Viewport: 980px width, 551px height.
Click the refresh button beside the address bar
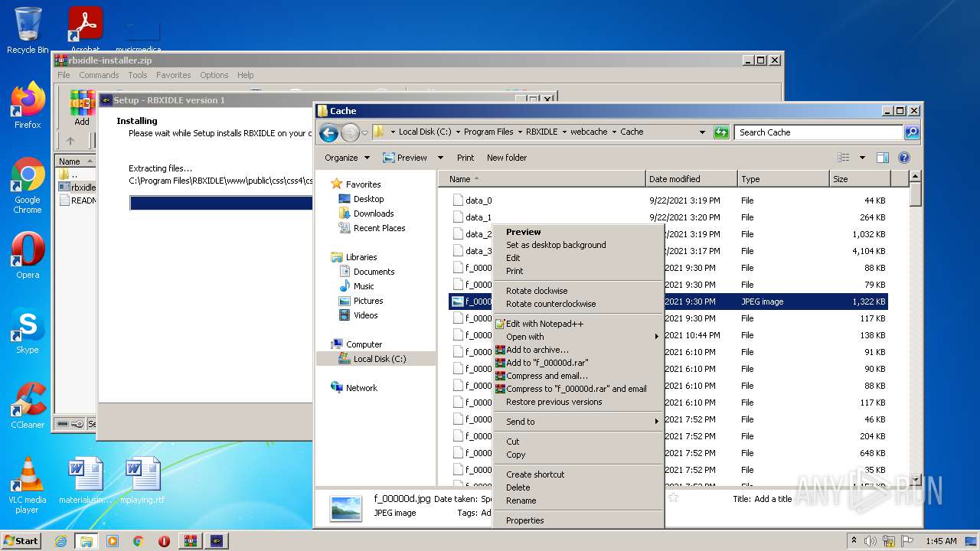(720, 132)
